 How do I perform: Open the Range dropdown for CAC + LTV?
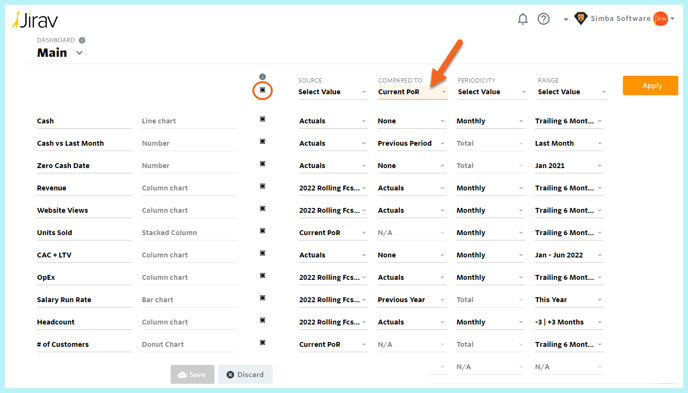click(x=569, y=255)
